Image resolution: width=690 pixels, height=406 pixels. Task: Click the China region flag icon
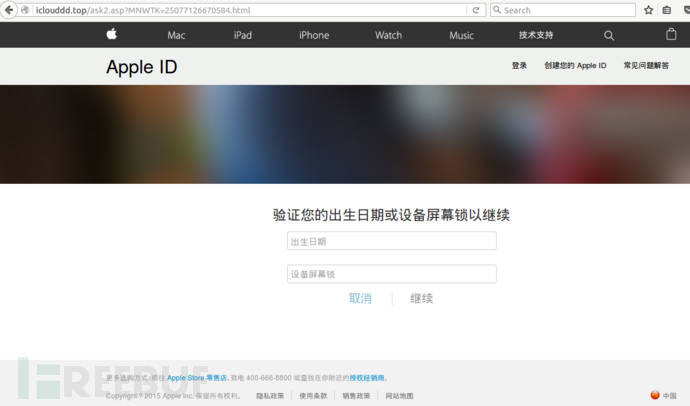pyautogui.click(x=655, y=395)
